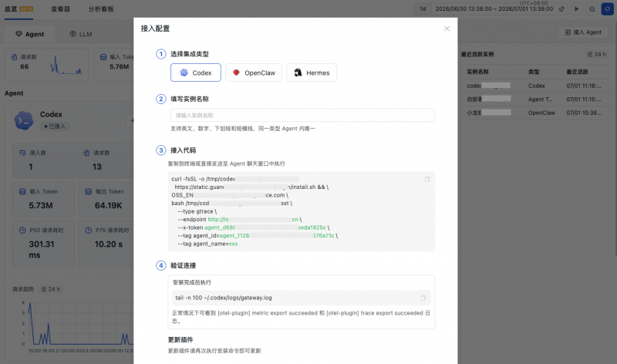Screen dimensions: 617x364
Task: Click the instance name input field
Action: point(302,116)
